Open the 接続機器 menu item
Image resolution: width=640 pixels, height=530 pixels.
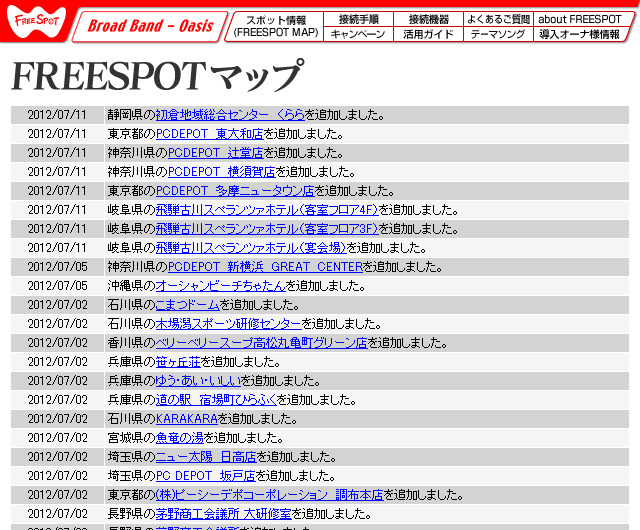pos(429,19)
